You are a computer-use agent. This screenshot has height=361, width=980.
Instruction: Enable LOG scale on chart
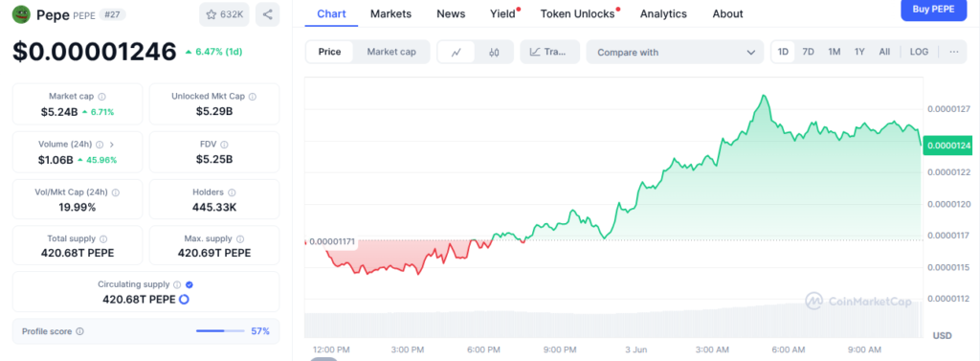pyautogui.click(x=919, y=52)
